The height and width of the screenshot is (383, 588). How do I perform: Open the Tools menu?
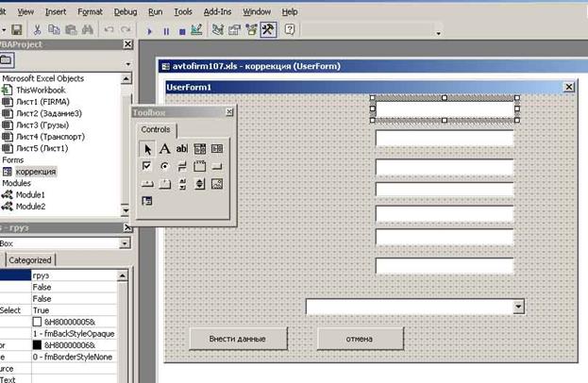[x=183, y=12]
